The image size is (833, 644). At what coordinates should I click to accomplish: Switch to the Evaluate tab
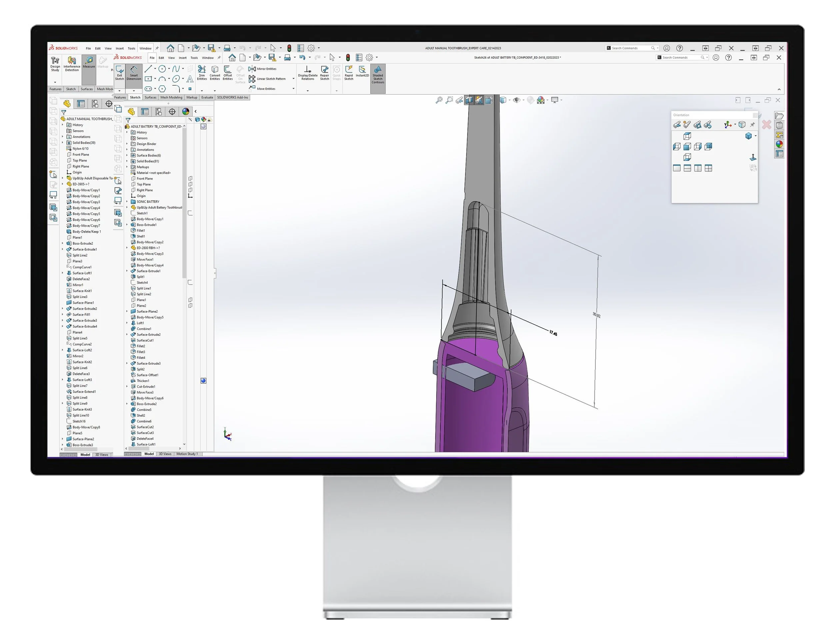pos(207,97)
